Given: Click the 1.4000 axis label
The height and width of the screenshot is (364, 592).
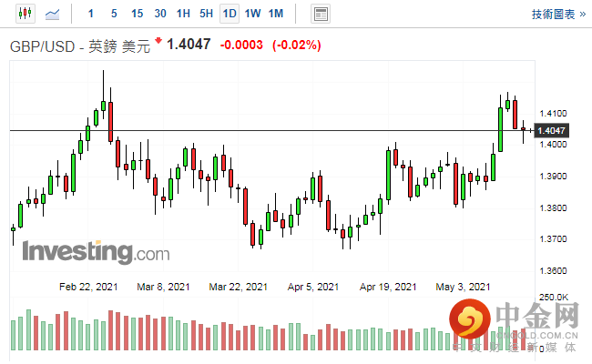Looking at the screenshot, I should tap(553, 145).
